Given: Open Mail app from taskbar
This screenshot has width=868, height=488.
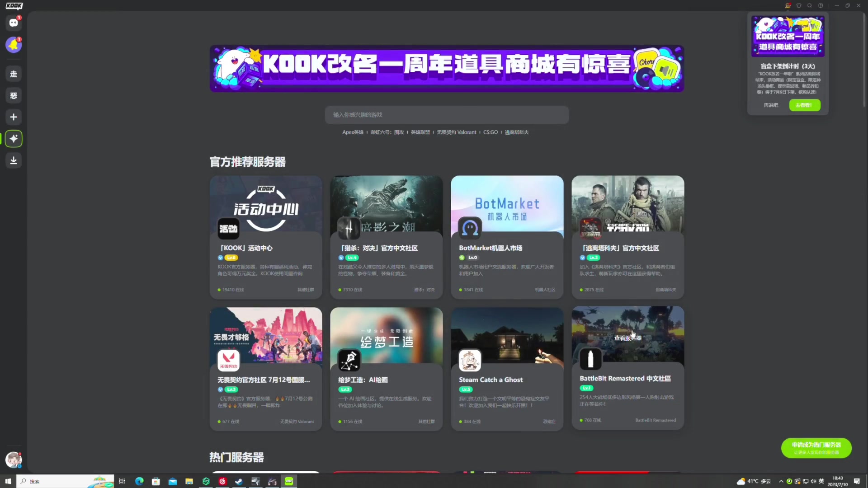Looking at the screenshot, I should (x=173, y=481).
